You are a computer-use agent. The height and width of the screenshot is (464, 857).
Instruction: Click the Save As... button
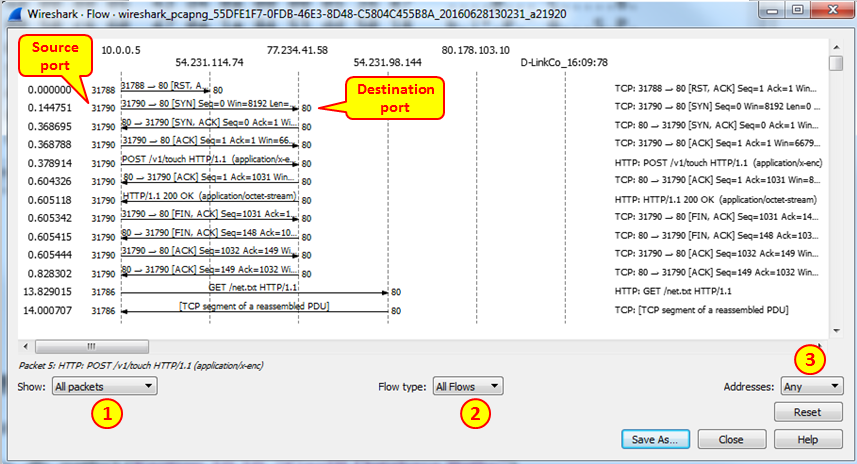[x=655, y=439]
